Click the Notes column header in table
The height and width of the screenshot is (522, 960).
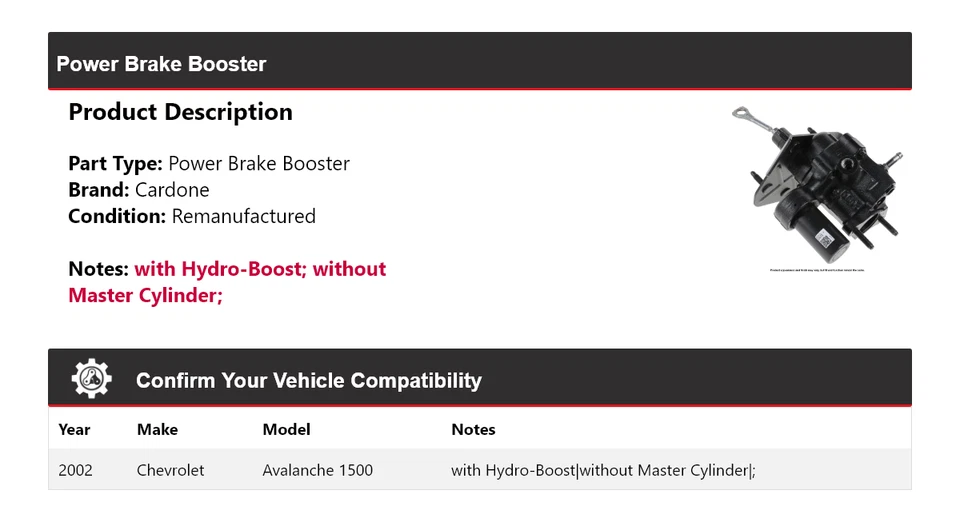click(x=473, y=429)
